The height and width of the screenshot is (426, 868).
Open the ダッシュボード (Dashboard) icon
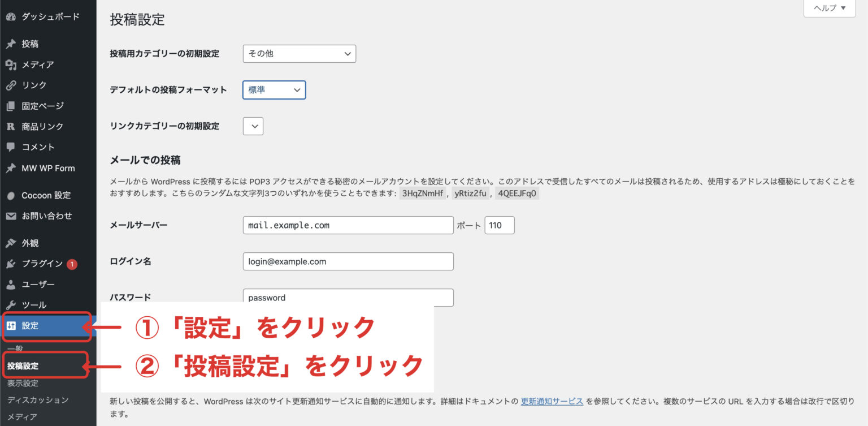coord(10,16)
